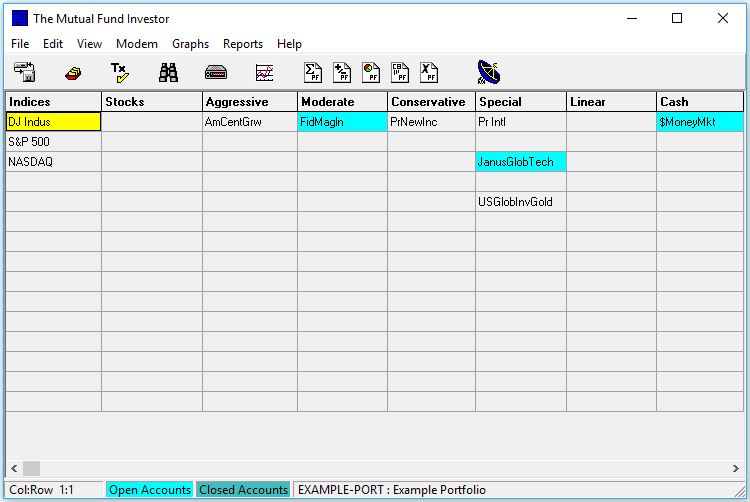Click the modem device toolbar icon
The height and width of the screenshot is (502, 750).
[x=216, y=73]
